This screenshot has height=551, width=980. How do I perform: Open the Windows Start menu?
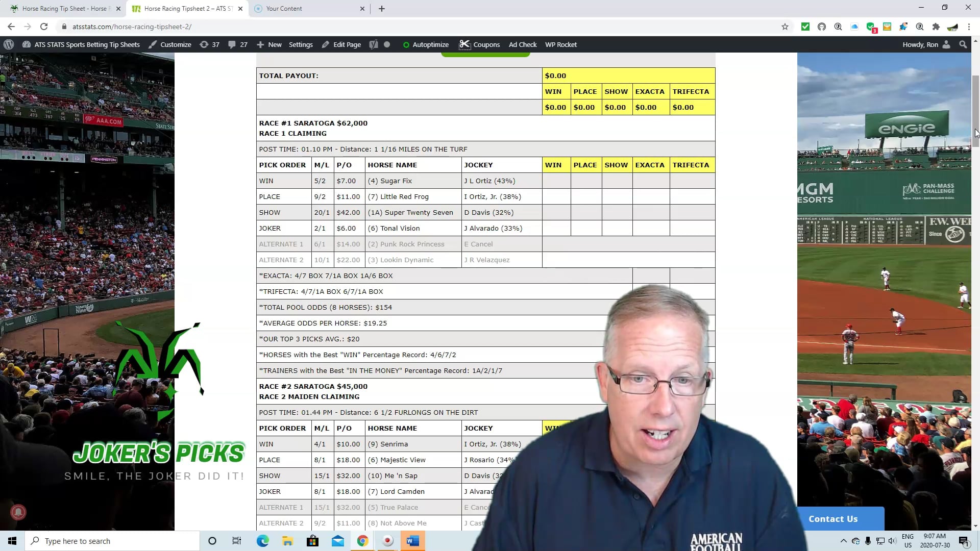coord(12,541)
